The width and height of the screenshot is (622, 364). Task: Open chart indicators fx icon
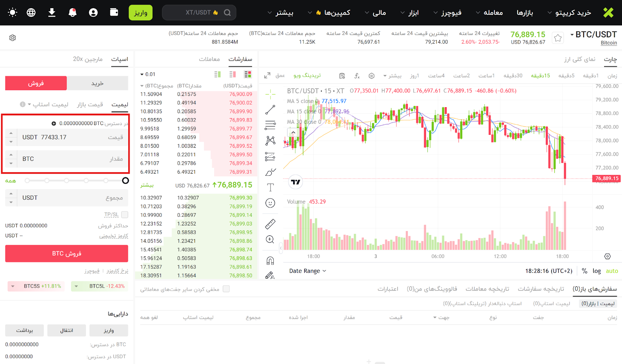click(357, 76)
